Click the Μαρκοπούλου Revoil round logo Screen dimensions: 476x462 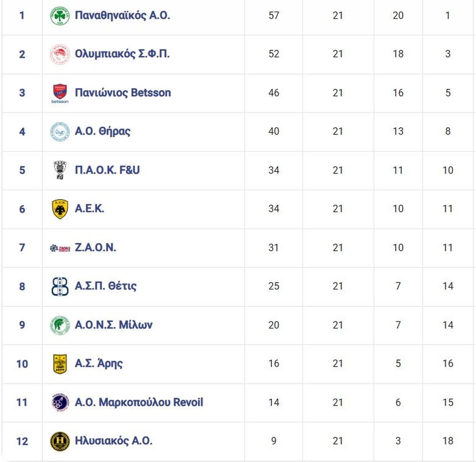tap(60, 402)
